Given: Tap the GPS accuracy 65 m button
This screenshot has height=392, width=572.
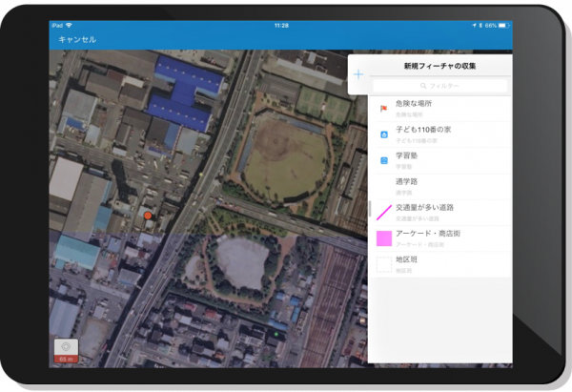Looking at the screenshot, I should pyautogui.click(x=66, y=351).
